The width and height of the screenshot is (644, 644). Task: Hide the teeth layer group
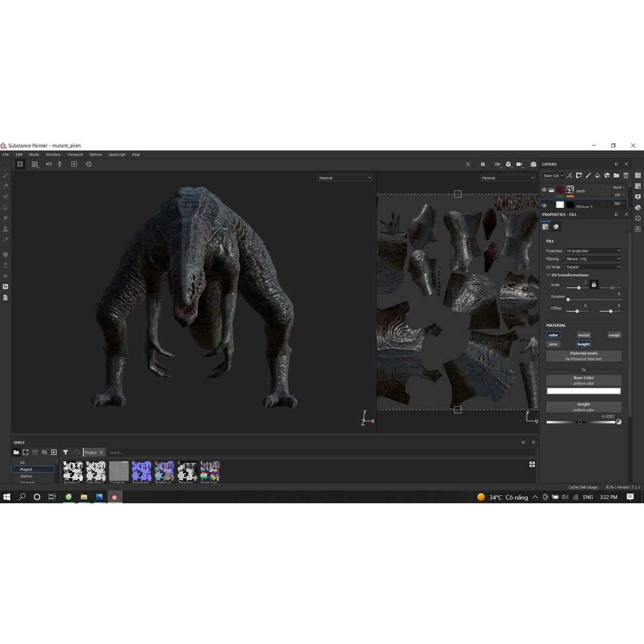pos(544,190)
